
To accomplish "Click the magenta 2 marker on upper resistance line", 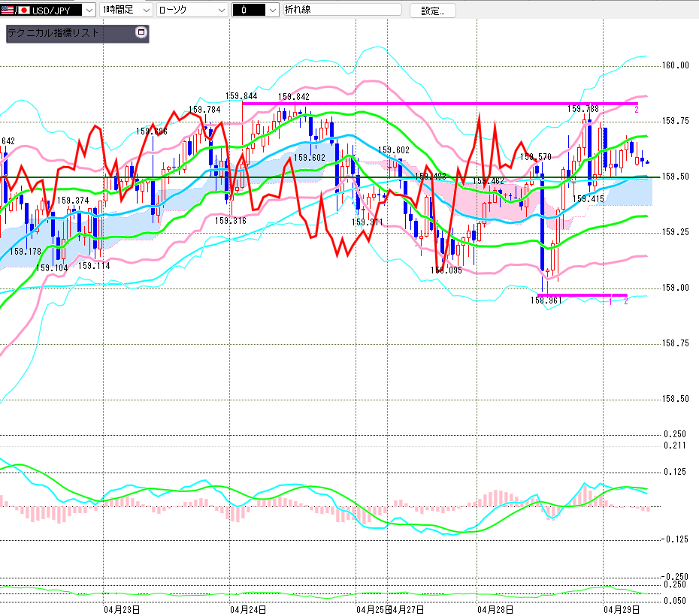I will 637,110.
